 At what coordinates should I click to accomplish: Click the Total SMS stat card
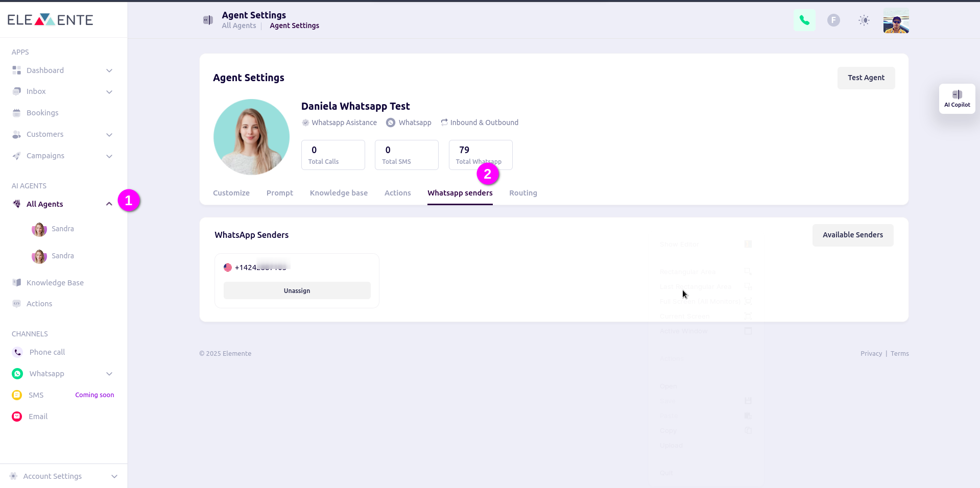click(407, 155)
